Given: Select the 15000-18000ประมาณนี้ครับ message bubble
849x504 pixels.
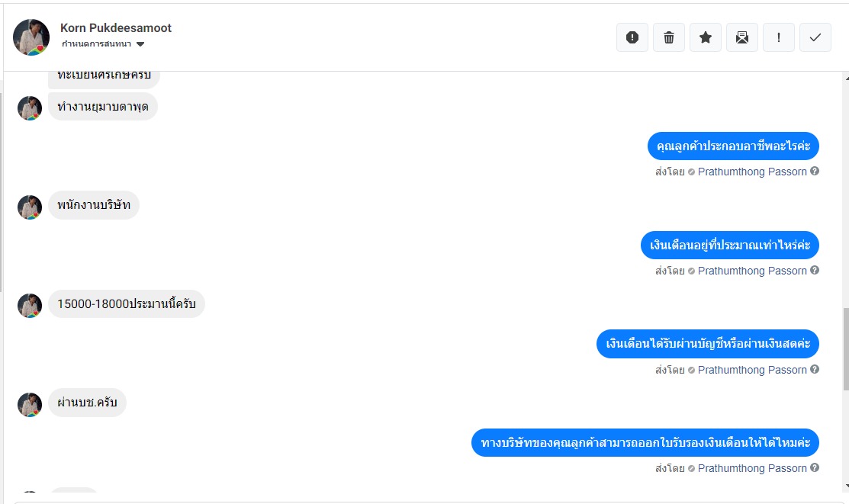Looking at the screenshot, I should coord(126,303).
